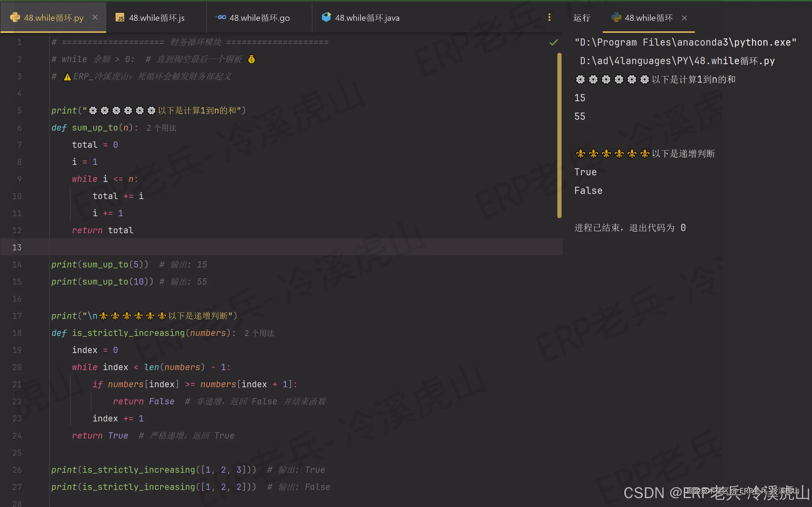Click line number 13 in the gutter
812x507 pixels.
point(17,248)
